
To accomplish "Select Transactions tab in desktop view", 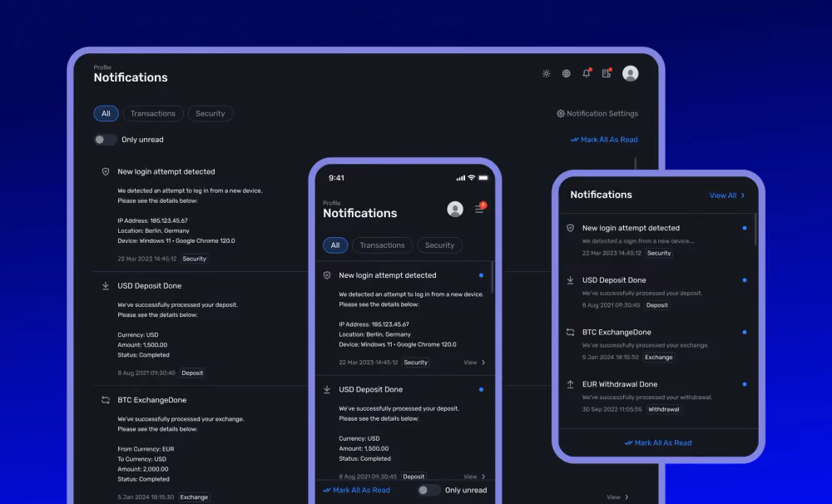I will (153, 114).
